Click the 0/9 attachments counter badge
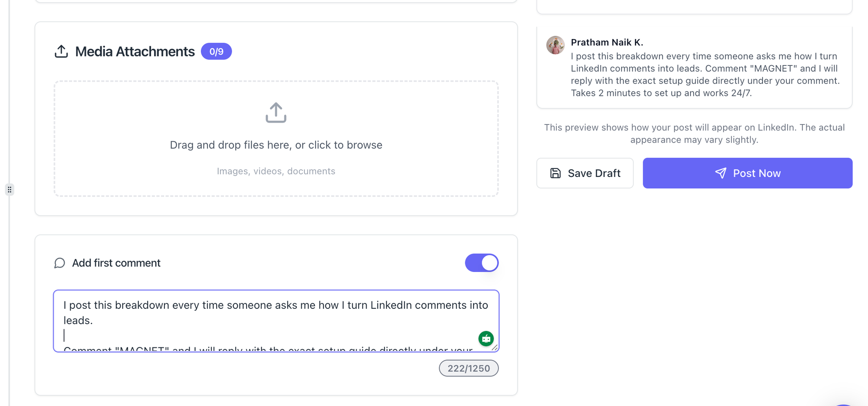This screenshot has width=868, height=406. tap(216, 52)
